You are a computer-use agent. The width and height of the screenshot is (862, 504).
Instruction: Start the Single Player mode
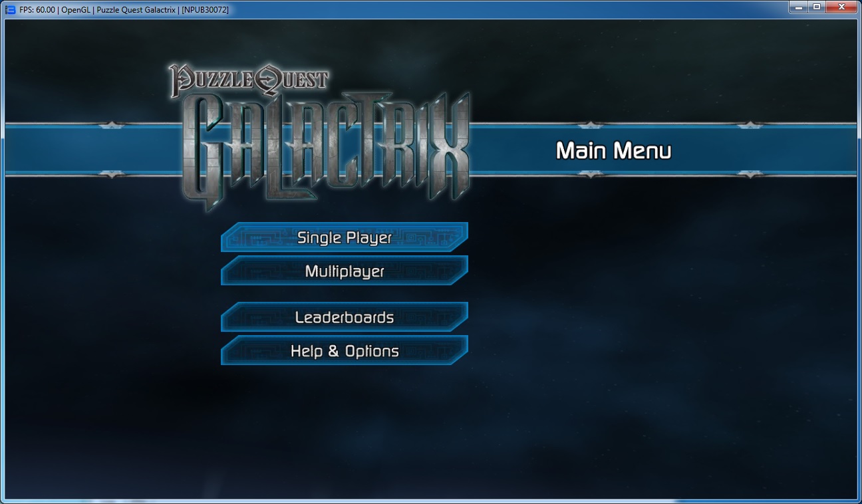point(345,237)
